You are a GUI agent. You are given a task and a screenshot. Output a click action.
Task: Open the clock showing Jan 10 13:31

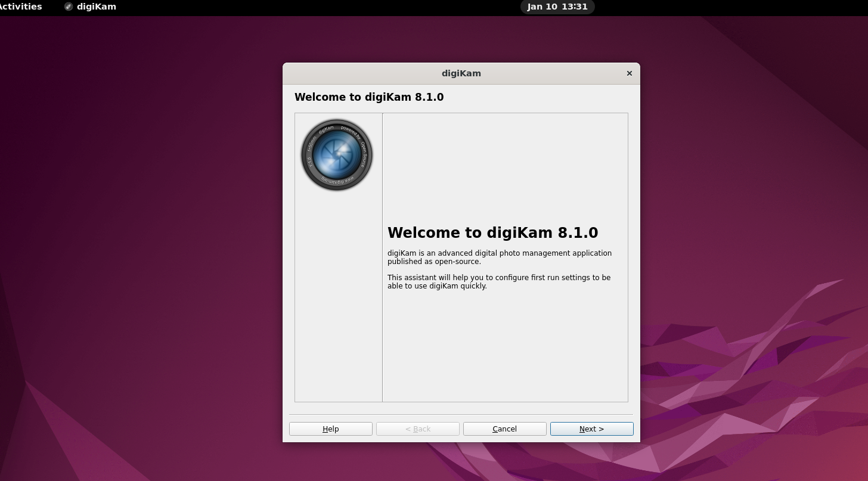point(557,7)
